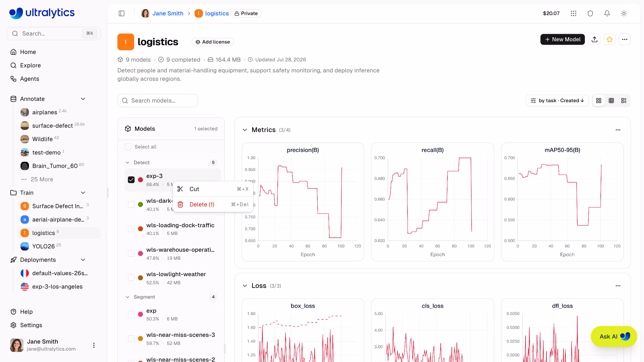Click the exp-3 red color dot
The image size is (644, 362).
coord(141,180)
